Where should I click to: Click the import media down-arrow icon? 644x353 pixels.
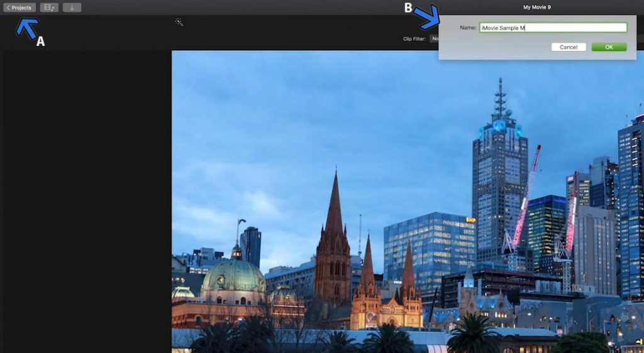(x=72, y=8)
